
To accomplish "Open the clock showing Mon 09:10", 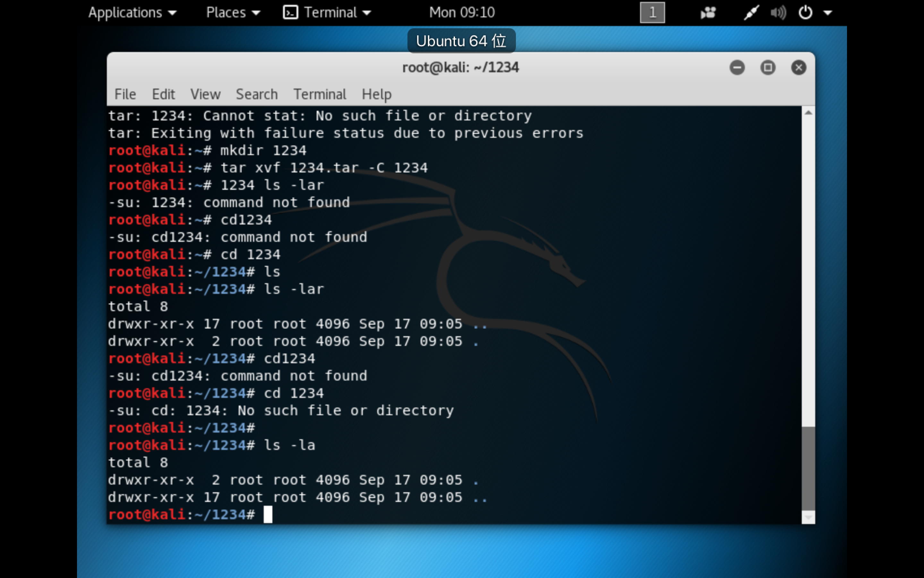I will coord(462,13).
